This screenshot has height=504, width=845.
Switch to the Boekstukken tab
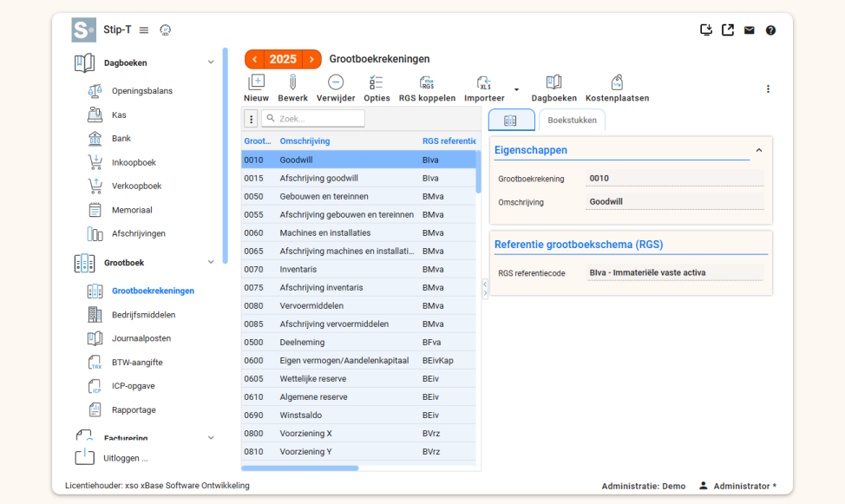point(572,121)
